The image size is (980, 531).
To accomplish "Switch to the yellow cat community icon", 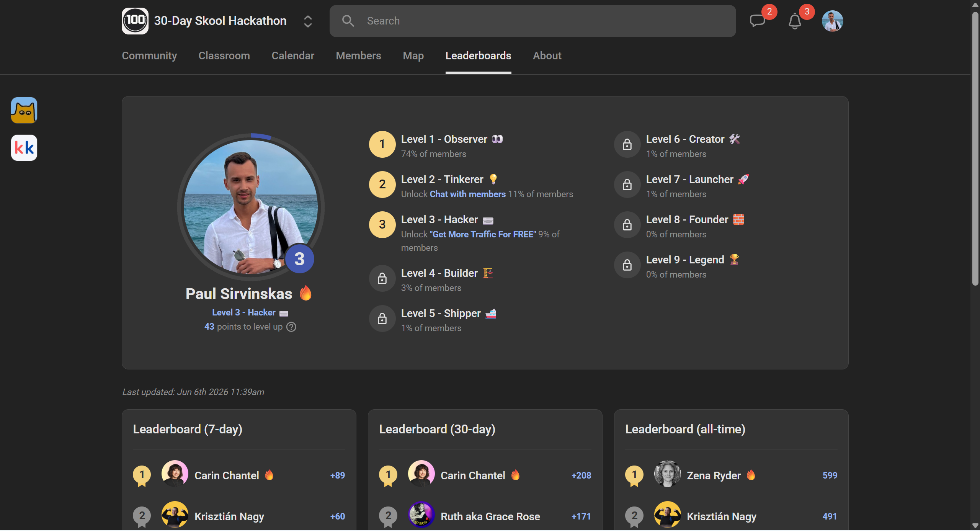I will [24, 110].
